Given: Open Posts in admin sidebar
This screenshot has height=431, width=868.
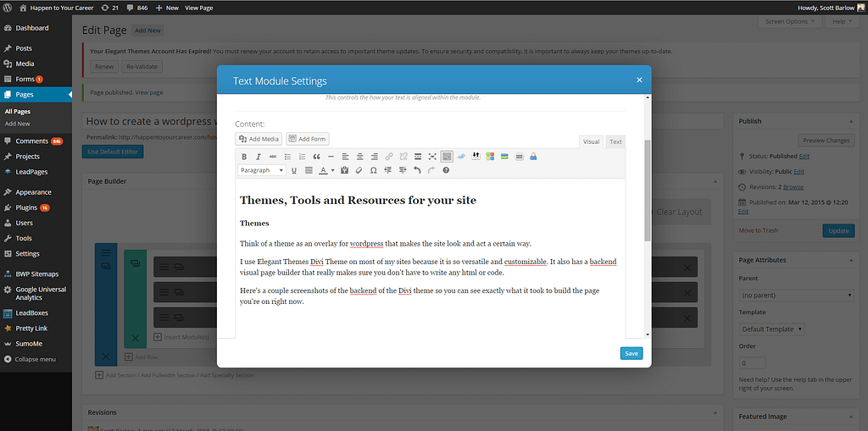Looking at the screenshot, I should click(23, 48).
